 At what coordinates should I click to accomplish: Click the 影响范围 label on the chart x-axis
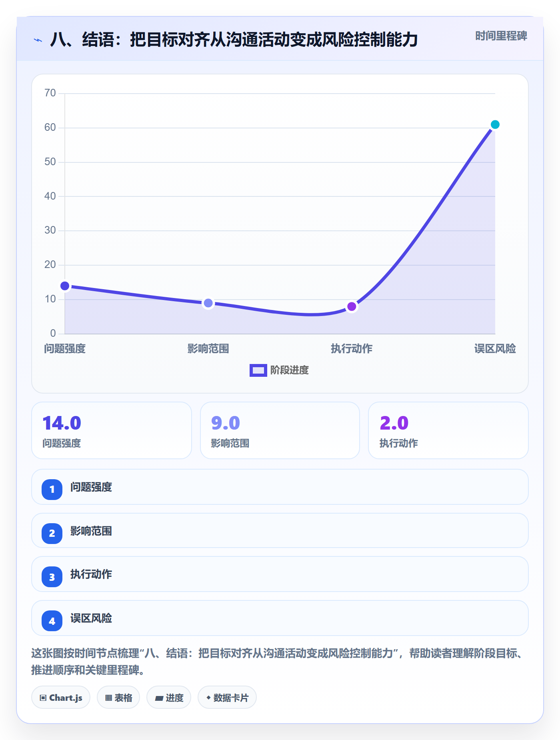pyautogui.click(x=208, y=349)
